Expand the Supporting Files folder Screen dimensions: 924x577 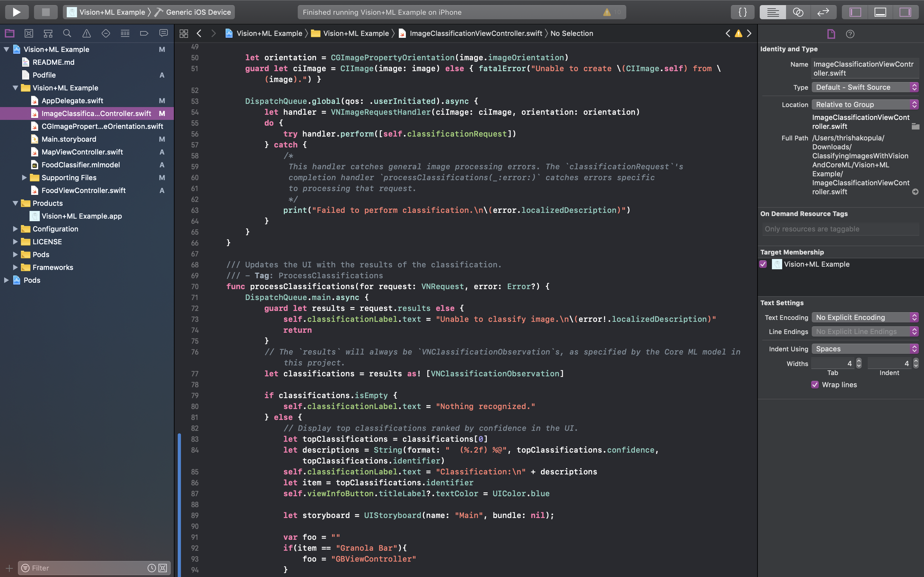(x=24, y=178)
